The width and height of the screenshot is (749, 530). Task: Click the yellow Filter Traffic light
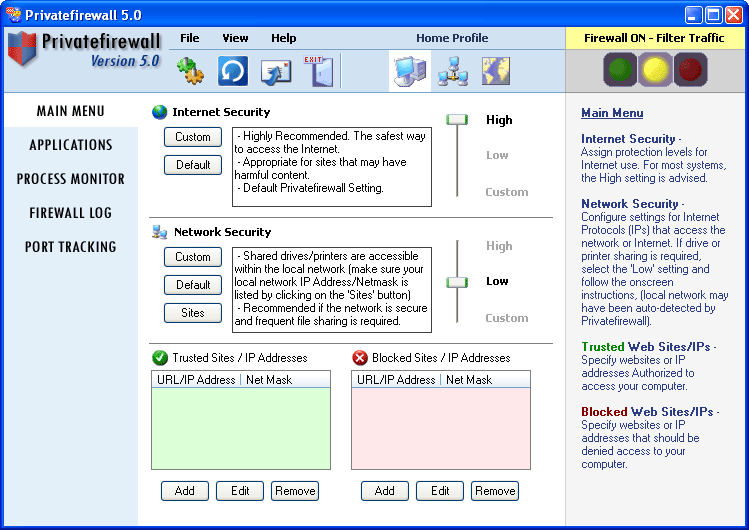655,70
